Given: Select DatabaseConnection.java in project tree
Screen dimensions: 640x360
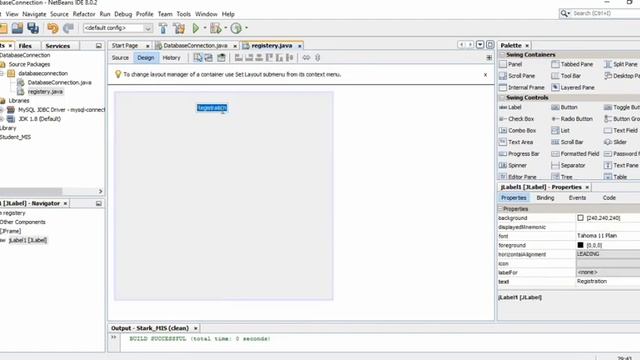Looking at the screenshot, I should 59,82.
